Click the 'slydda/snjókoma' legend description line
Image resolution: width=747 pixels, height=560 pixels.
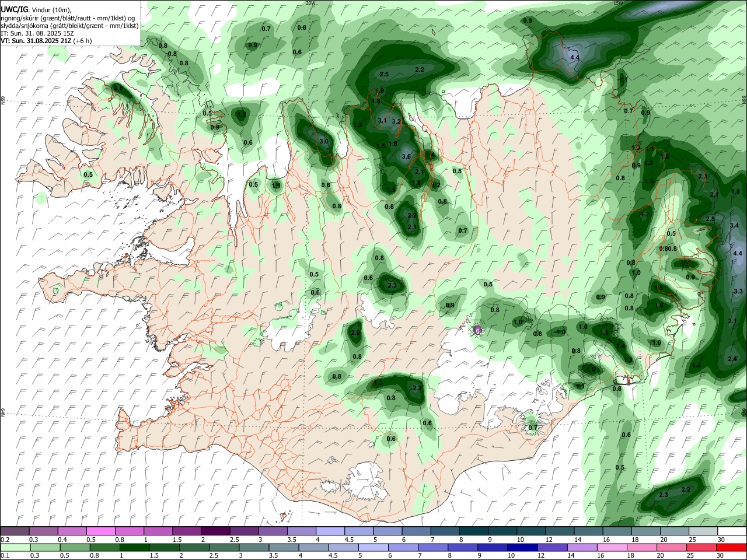coord(69,26)
